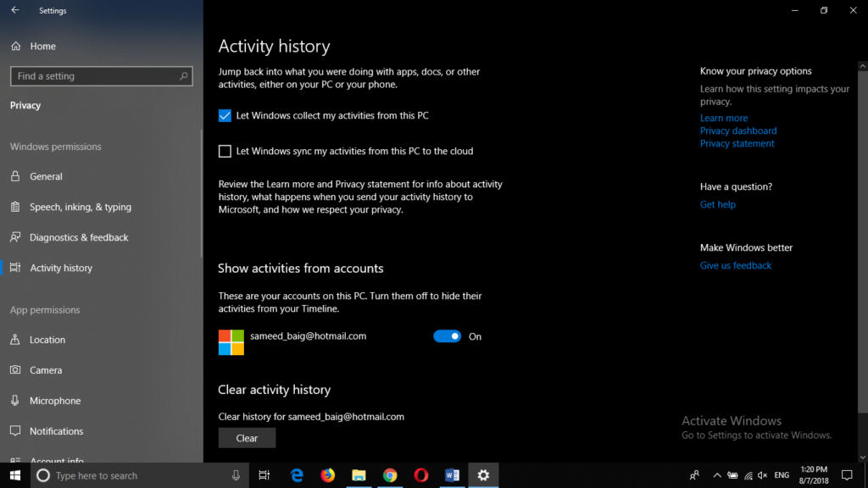Select the Activity history icon
The width and height of the screenshot is (868, 488).
[15, 267]
